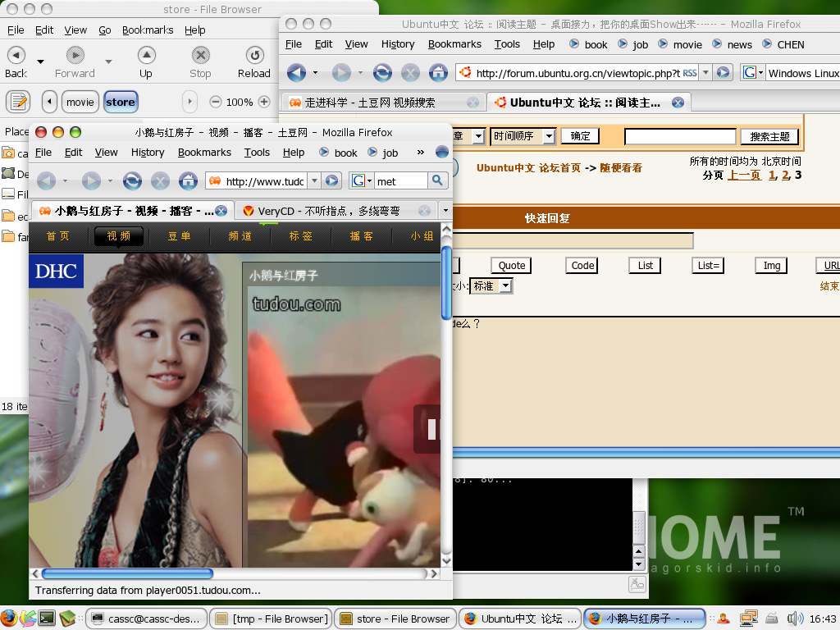840x630 pixels.
Task: Click the search magnifier next to "met"
Action: click(437, 180)
